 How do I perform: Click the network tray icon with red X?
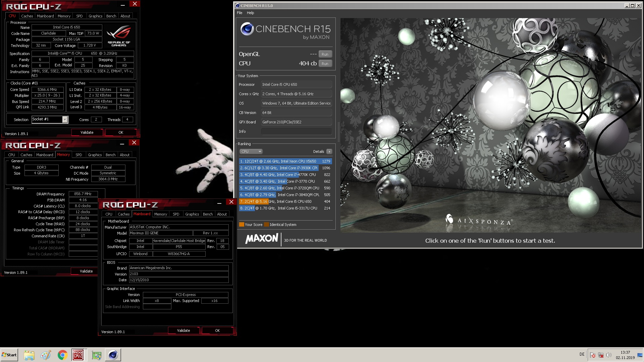[x=601, y=355]
